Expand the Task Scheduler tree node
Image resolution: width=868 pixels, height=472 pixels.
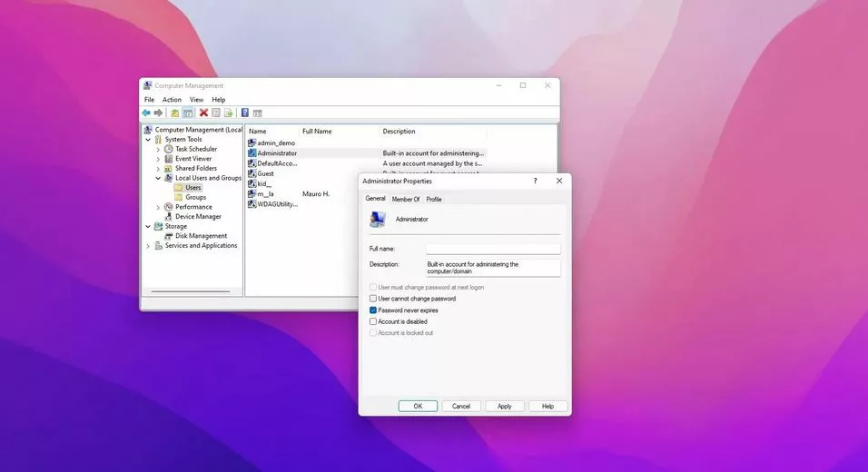click(158, 150)
